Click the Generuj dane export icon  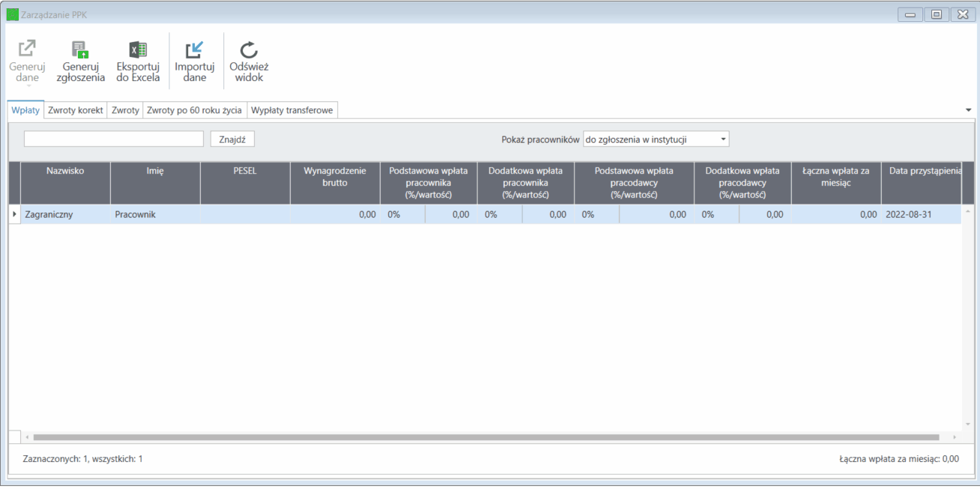tap(27, 49)
